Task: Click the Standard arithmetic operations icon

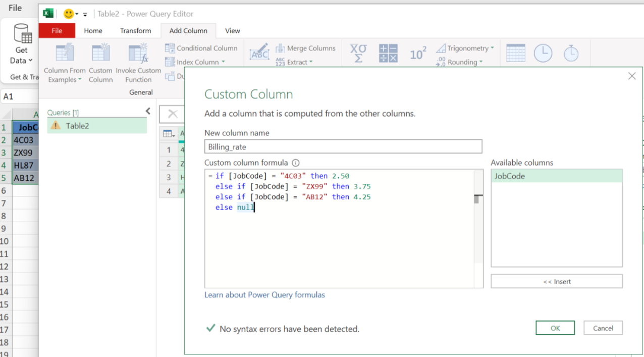Action: pos(388,53)
